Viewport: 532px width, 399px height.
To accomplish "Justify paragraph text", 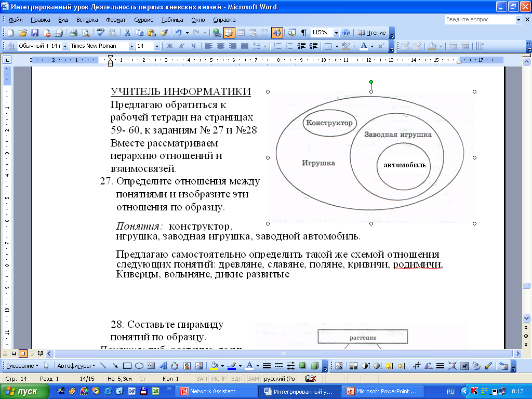I will (245, 46).
